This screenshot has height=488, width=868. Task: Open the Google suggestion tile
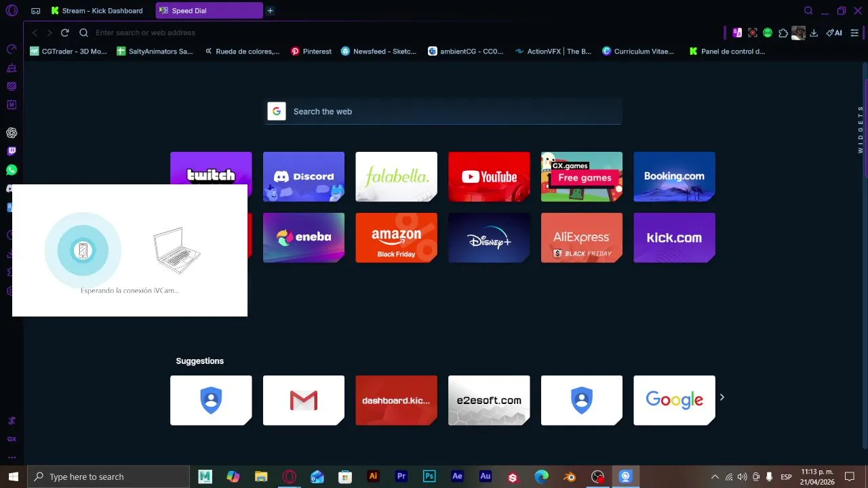674,400
